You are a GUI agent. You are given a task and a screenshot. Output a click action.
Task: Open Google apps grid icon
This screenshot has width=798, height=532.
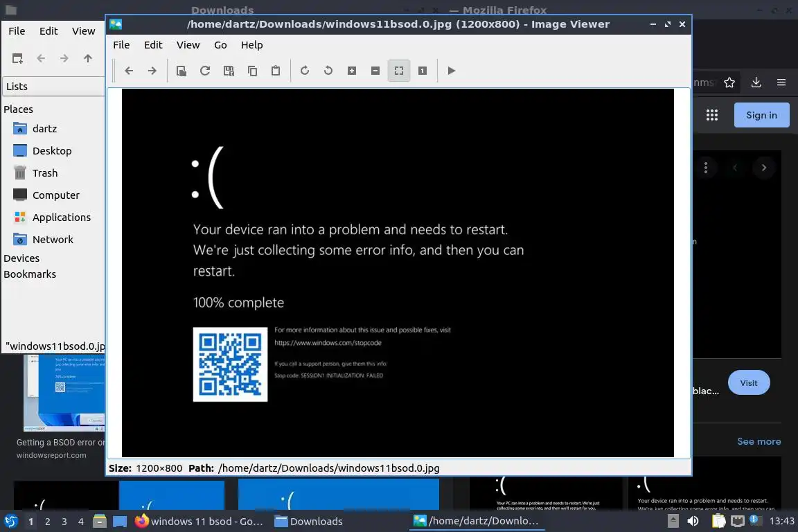[712, 115]
